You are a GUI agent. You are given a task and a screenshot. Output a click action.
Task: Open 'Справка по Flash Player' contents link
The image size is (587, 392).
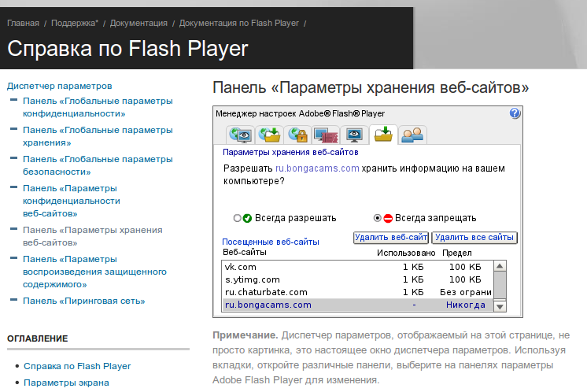pyautogui.click(x=77, y=366)
